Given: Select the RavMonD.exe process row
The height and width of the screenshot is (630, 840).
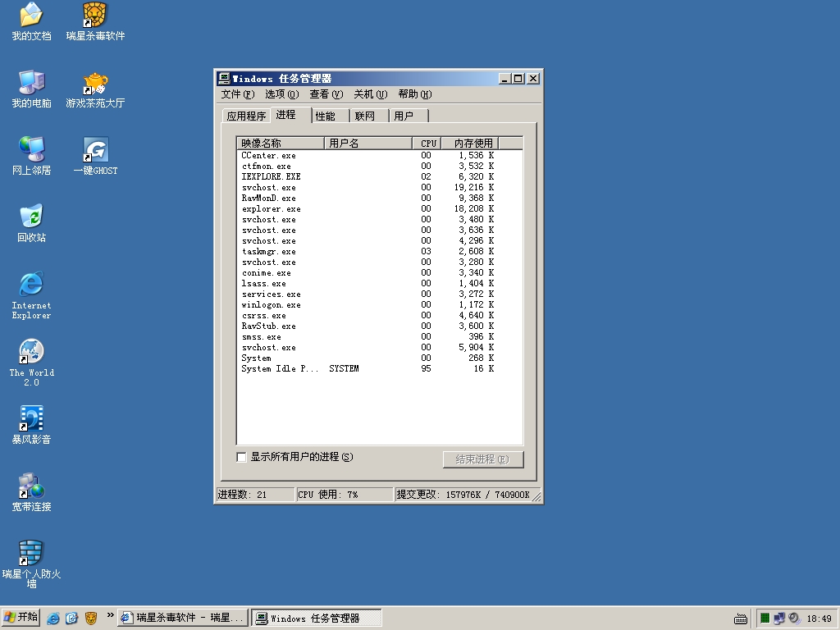Looking at the screenshot, I should [380, 199].
